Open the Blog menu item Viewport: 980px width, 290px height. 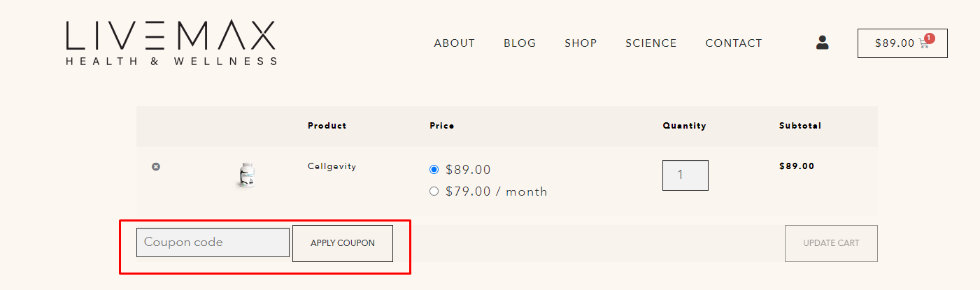[x=520, y=43]
